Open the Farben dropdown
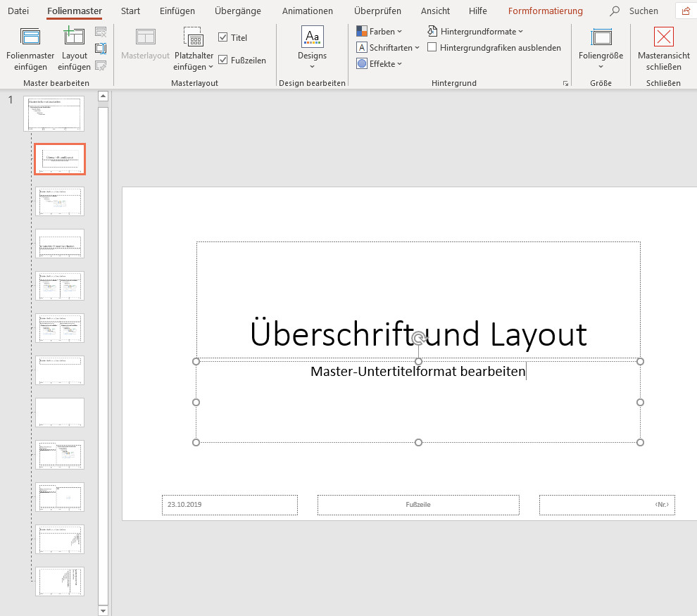Image resolution: width=697 pixels, height=616 pixels. tap(380, 31)
